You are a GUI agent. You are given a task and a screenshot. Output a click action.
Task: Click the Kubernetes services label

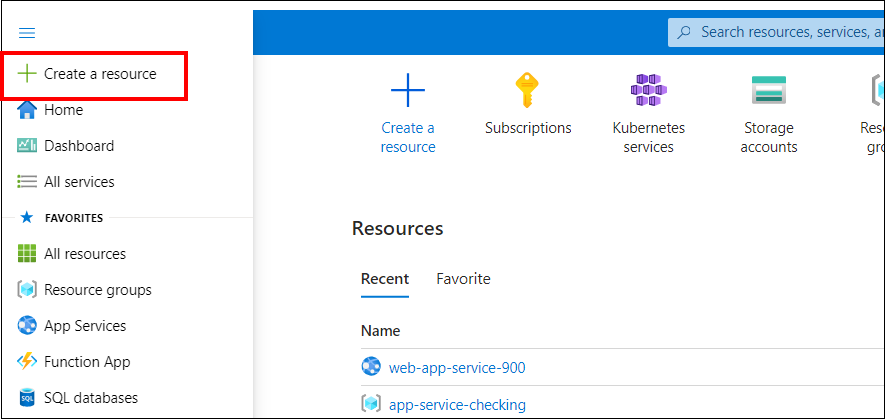[x=649, y=137]
